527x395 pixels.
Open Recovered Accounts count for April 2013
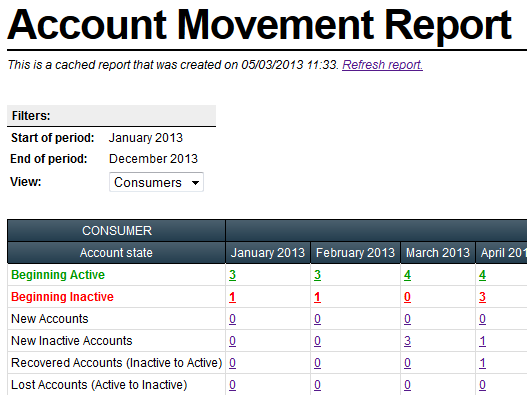(x=482, y=363)
